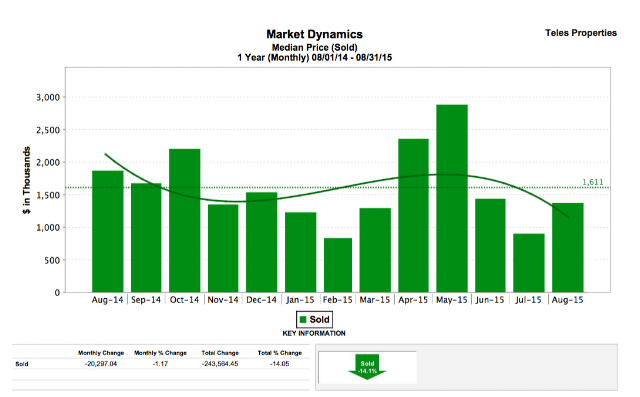Click the Sold legend box
The width and height of the screenshot is (640, 397).
tap(314, 319)
